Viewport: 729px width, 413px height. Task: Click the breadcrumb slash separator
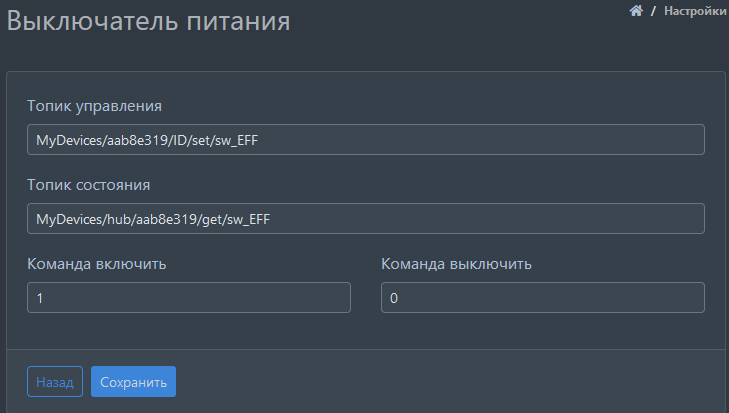tap(653, 11)
